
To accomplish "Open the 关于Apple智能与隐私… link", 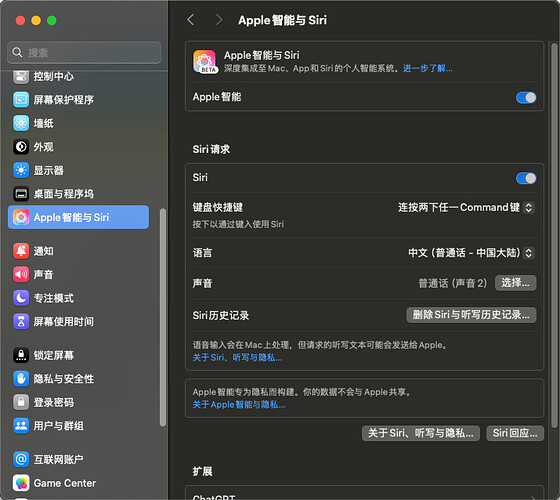I will [239, 405].
